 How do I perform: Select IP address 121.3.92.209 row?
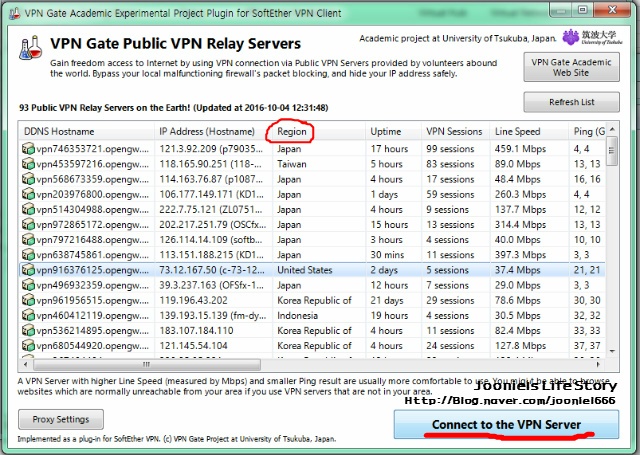[x=312, y=149]
